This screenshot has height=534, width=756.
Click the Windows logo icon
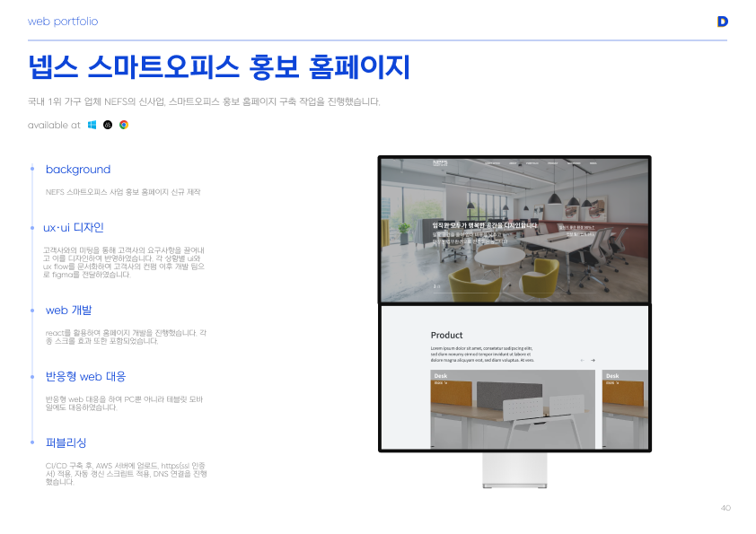(92, 125)
